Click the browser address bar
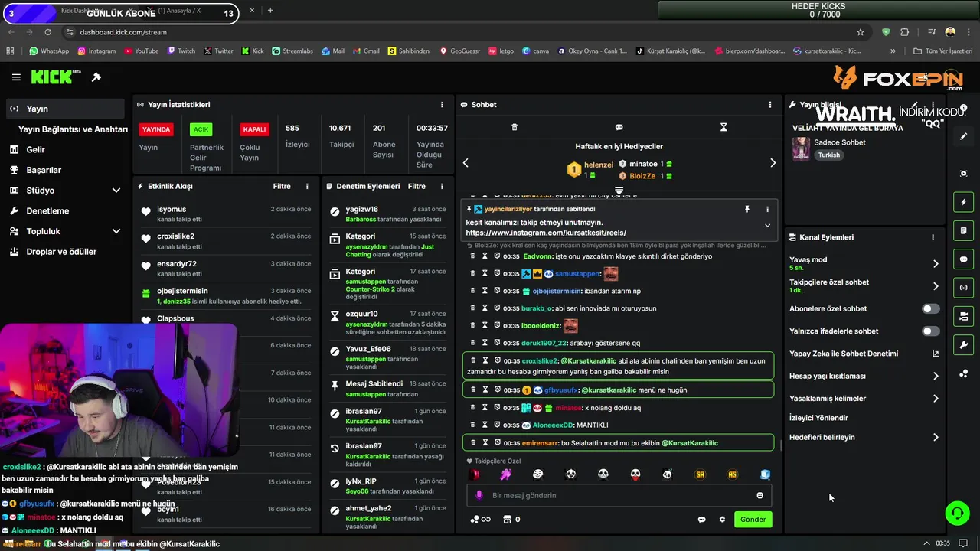 (x=459, y=32)
